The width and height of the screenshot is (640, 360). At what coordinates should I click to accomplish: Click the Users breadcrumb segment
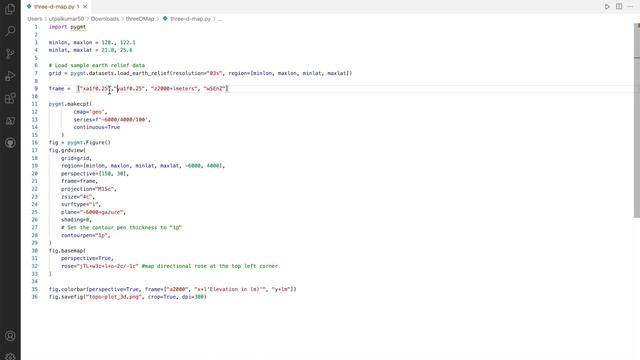[x=35, y=19]
